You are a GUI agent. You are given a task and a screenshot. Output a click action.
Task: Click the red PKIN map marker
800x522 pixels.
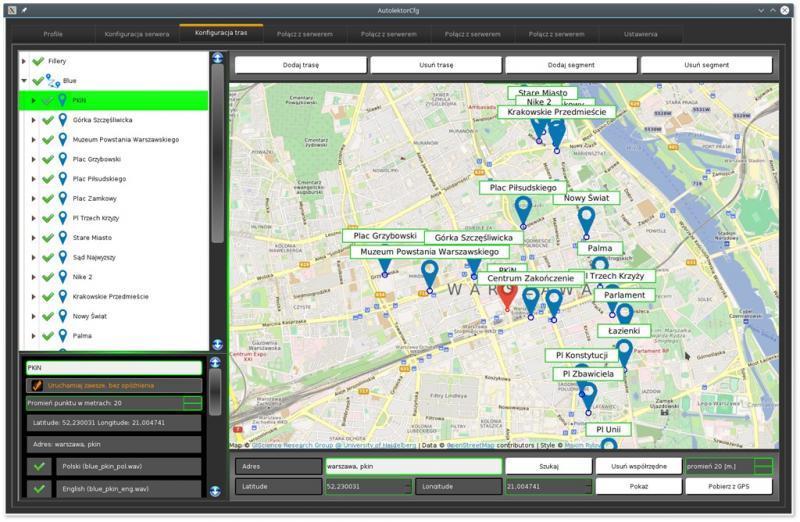pos(507,297)
